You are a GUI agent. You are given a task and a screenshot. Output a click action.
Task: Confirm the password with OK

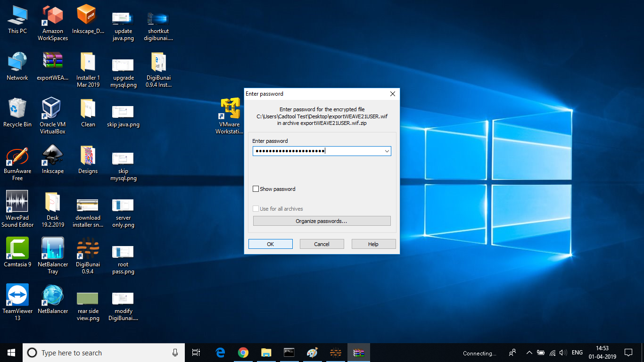click(x=270, y=244)
